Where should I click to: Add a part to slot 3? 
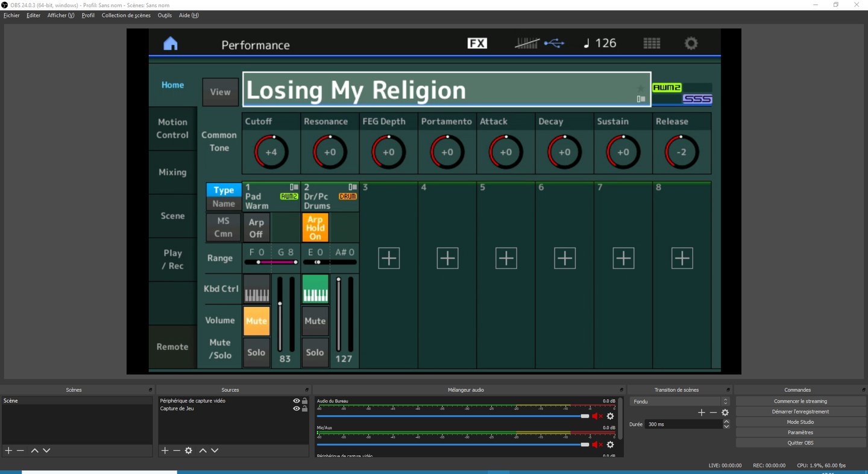click(x=389, y=258)
